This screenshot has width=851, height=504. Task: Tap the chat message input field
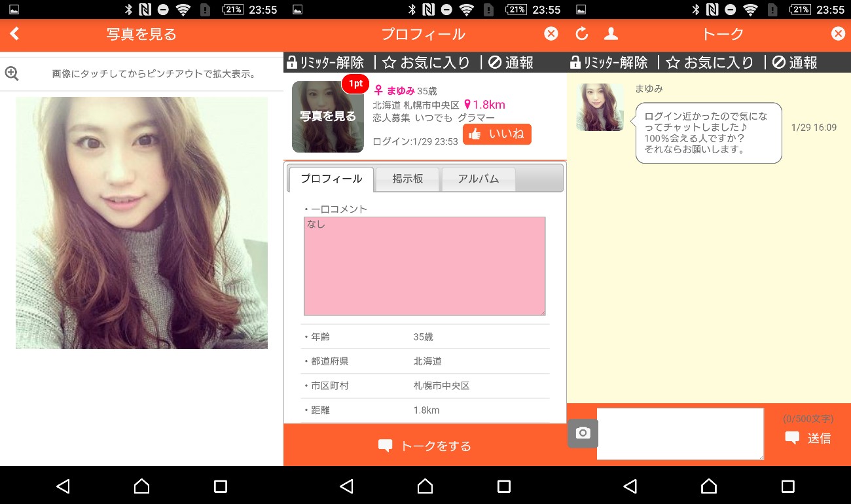pos(679,433)
